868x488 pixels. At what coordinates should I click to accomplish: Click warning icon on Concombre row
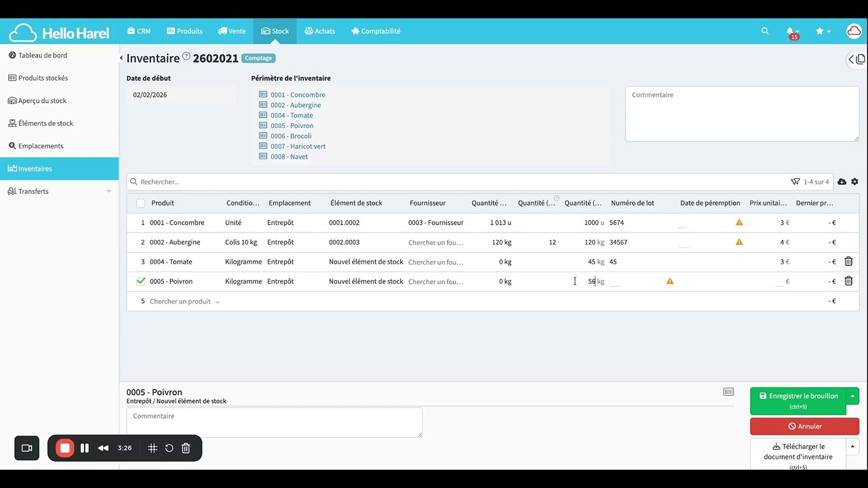coord(739,222)
